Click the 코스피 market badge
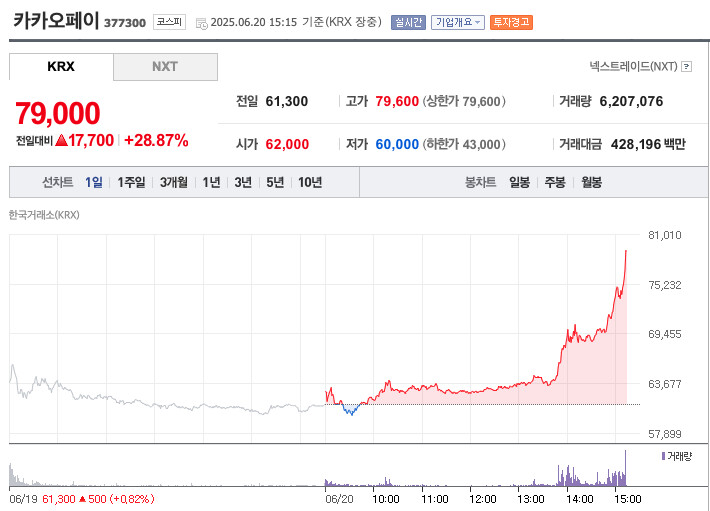The image size is (710, 511). coord(169,22)
